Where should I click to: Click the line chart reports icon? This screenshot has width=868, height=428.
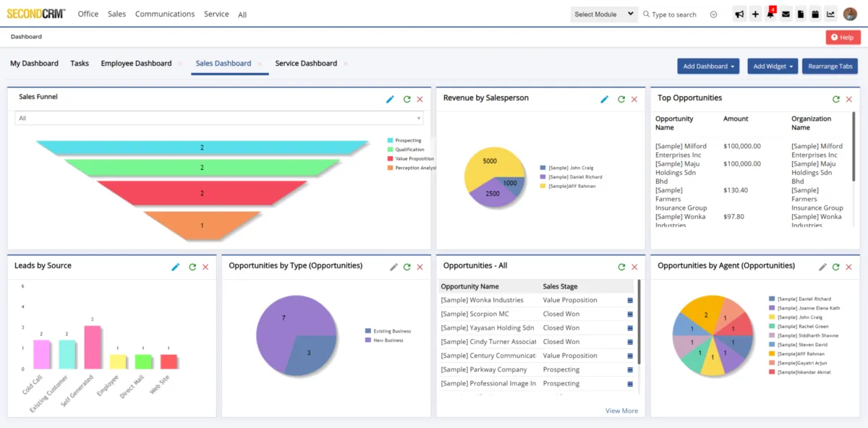[830, 14]
